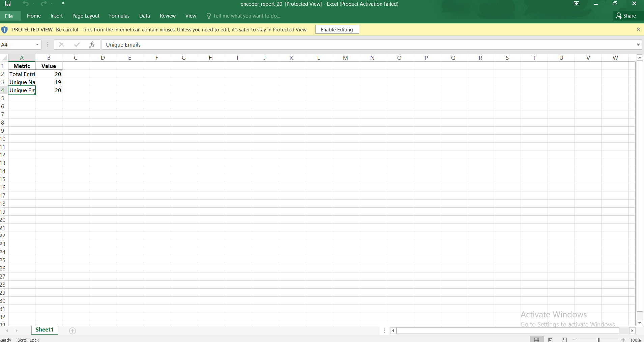Switch to Normal view icon
The height and width of the screenshot is (342, 644).
537,339
